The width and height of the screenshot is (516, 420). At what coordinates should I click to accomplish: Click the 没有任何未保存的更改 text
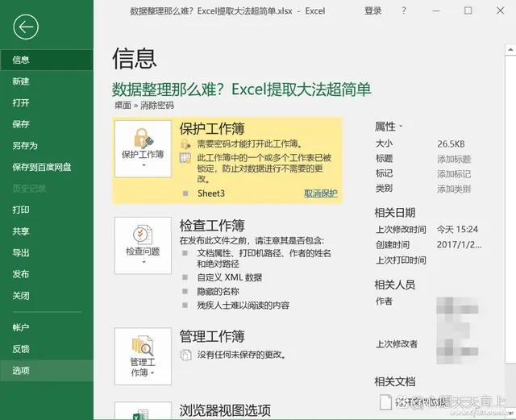pyautogui.click(x=242, y=355)
